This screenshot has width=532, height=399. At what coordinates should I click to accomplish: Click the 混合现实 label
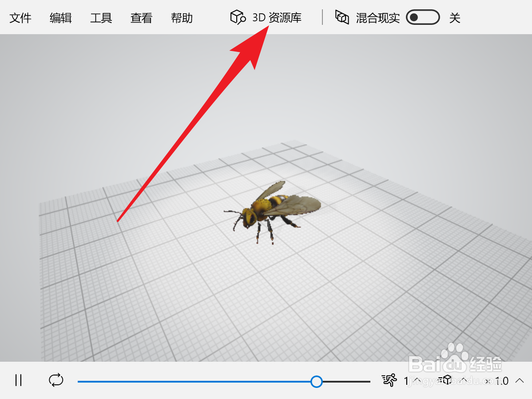pos(377,18)
